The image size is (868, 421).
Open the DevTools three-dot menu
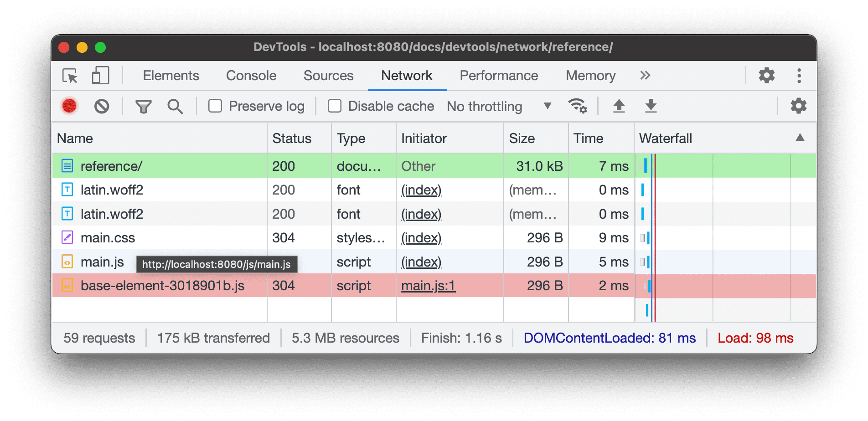coord(799,76)
